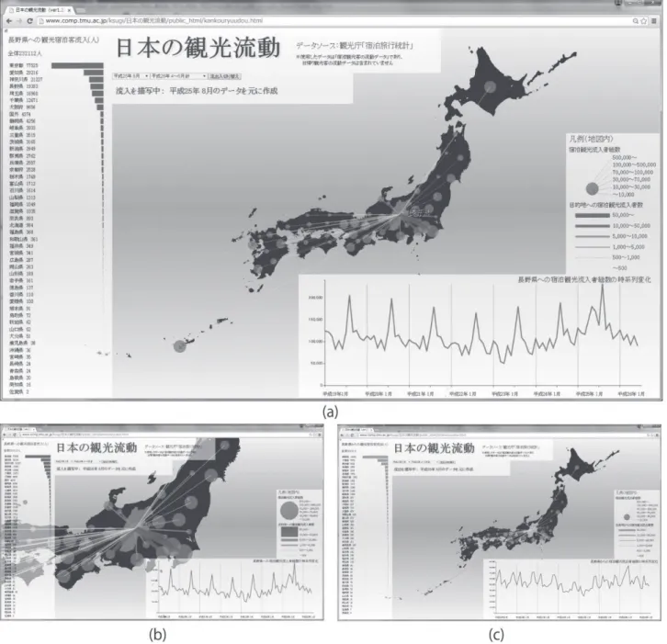The image size is (667, 644).
Task: Click the 全体 total count text in window (a)
Action: [25, 53]
